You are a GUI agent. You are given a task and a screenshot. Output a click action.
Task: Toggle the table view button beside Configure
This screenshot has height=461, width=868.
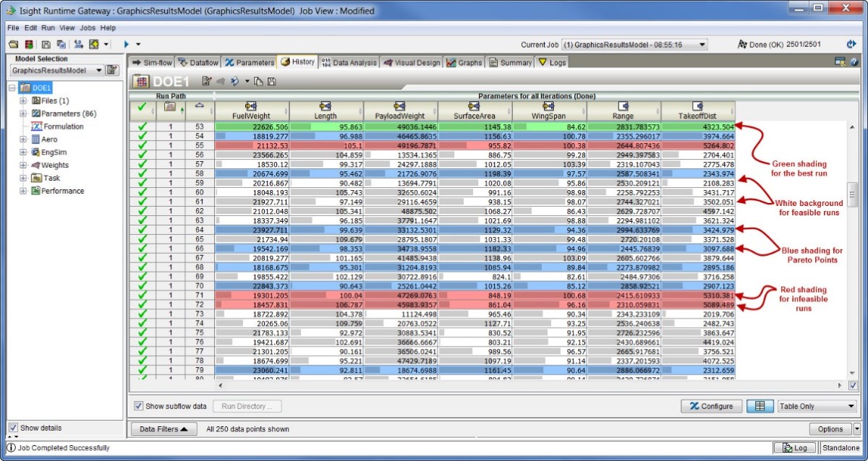[x=759, y=406]
